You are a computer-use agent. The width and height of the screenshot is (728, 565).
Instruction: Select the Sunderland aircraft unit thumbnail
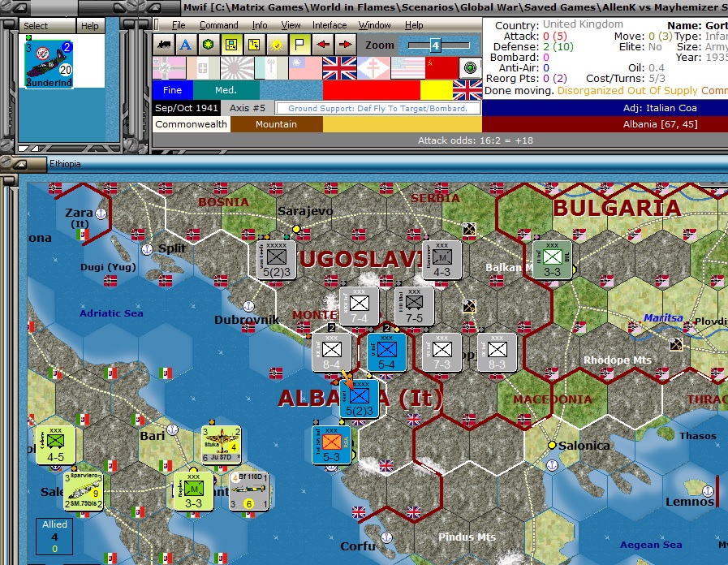click(x=49, y=63)
